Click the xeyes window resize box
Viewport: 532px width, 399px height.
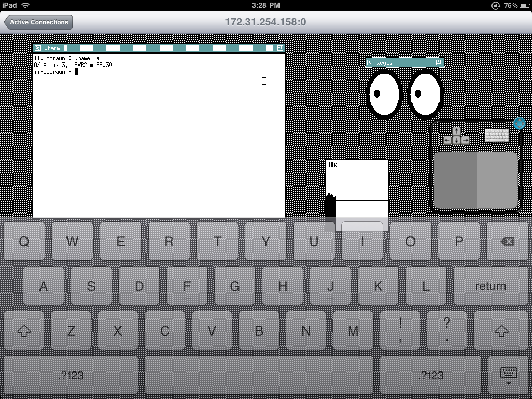pyautogui.click(x=439, y=63)
